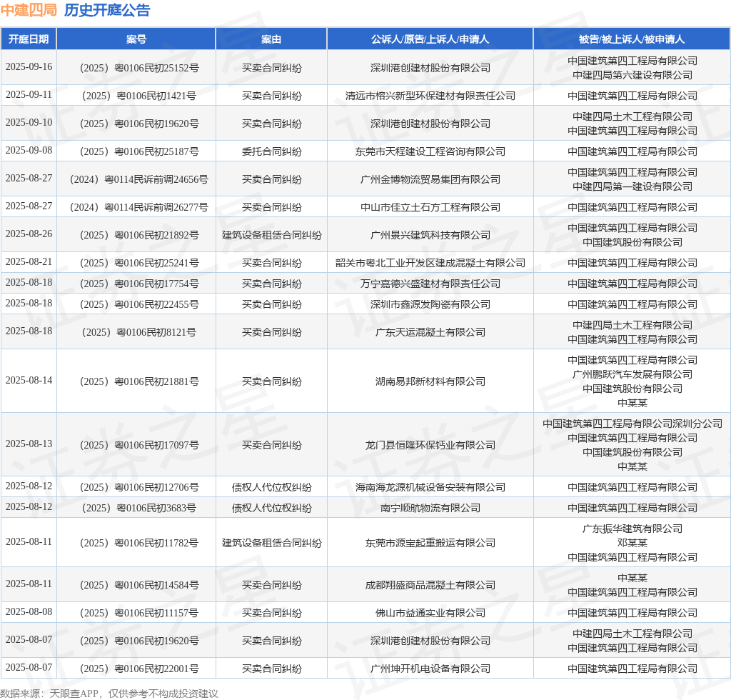Click case number 粤0114民诉前调24656号
This screenshot has height=700, width=731.
coord(139,179)
